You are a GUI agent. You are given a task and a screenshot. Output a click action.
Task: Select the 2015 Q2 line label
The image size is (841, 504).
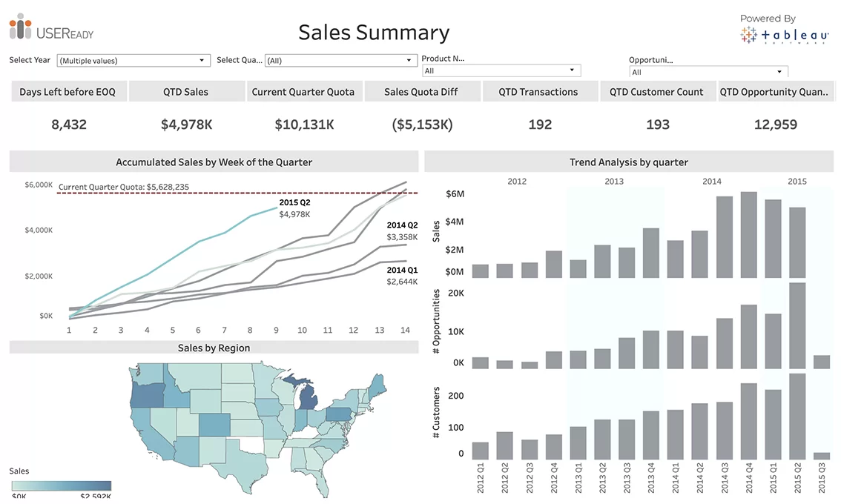[294, 202]
